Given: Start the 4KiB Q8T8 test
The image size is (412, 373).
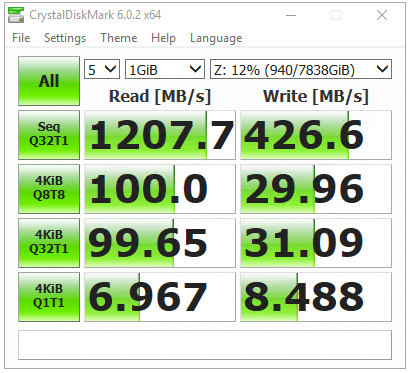Looking at the screenshot, I should (x=49, y=189).
